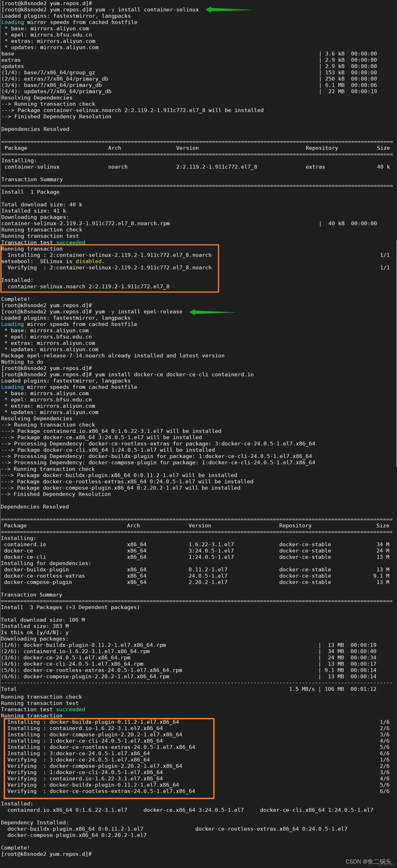Click 'setsebool: SELinux is disabled.' line
This screenshot has height=868, width=397.
pyautogui.click(x=53, y=261)
